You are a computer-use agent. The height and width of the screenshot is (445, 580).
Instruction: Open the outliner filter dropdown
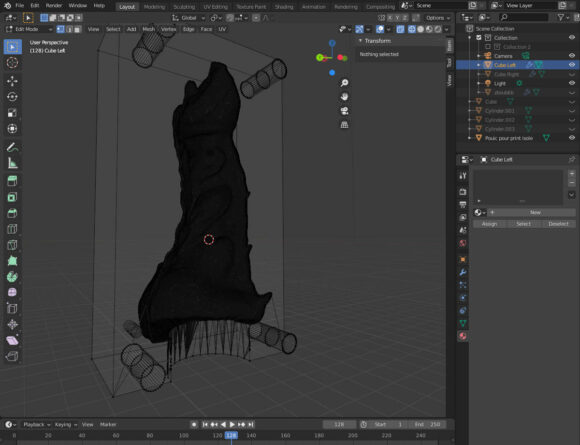pos(563,17)
